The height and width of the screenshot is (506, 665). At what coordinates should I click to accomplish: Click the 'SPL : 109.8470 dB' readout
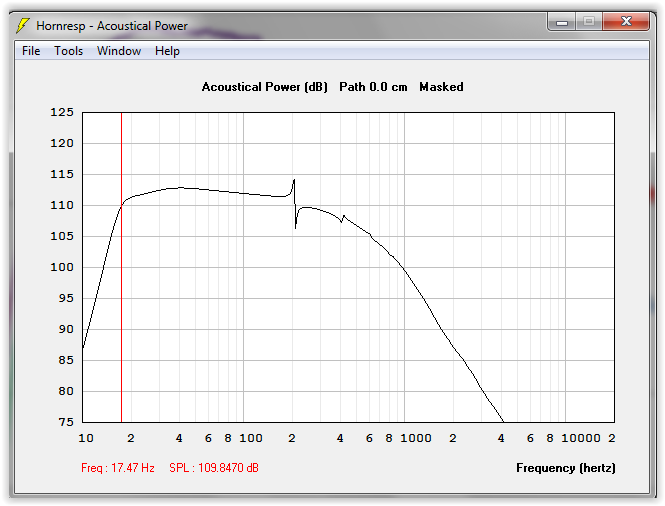[x=214, y=468]
